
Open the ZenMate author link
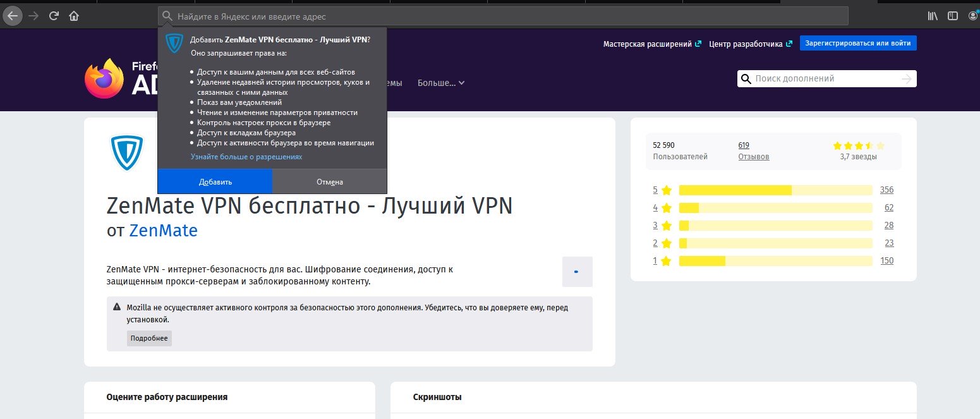[163, 231]
